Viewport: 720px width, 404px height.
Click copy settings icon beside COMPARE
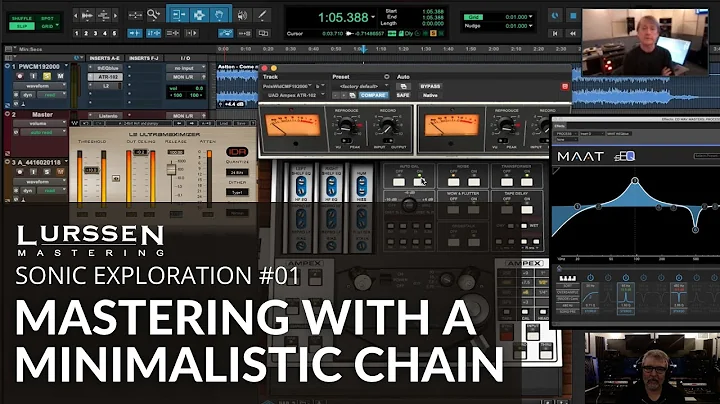352,95
